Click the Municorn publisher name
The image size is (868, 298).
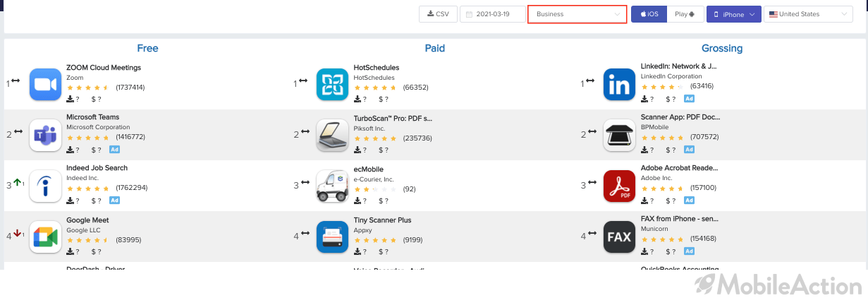[x=654, y=230]
